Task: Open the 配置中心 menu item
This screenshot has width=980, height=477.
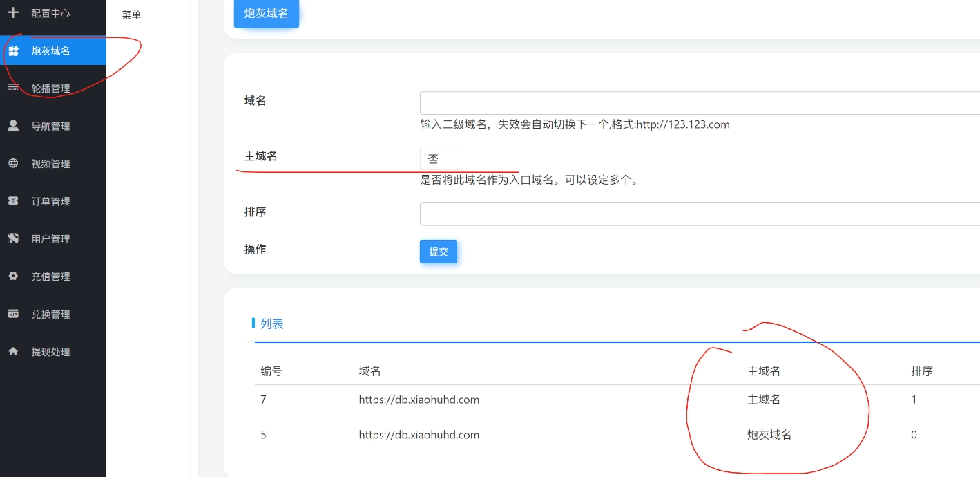Action: (x=50, y=13)
